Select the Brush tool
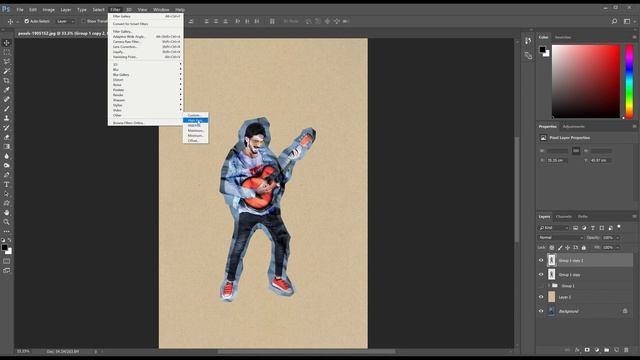Image resolution: width=640 pixels, height=360 pixels. coord(7,109)
